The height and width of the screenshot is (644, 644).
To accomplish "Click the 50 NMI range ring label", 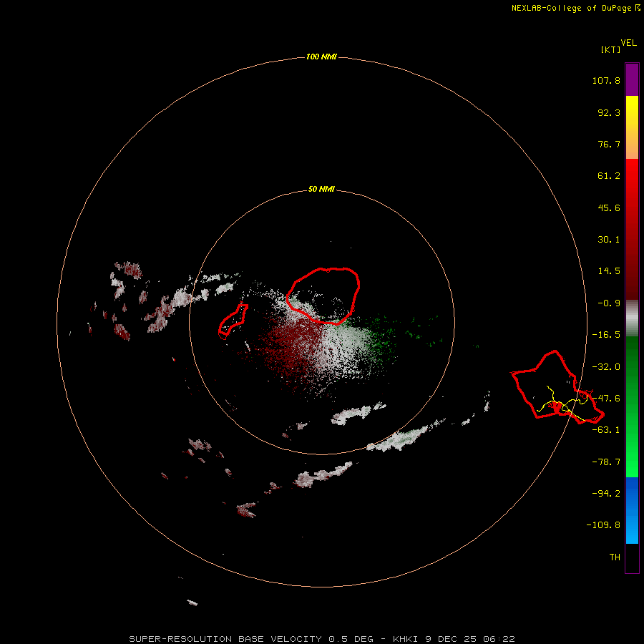I will pos(321,189).
